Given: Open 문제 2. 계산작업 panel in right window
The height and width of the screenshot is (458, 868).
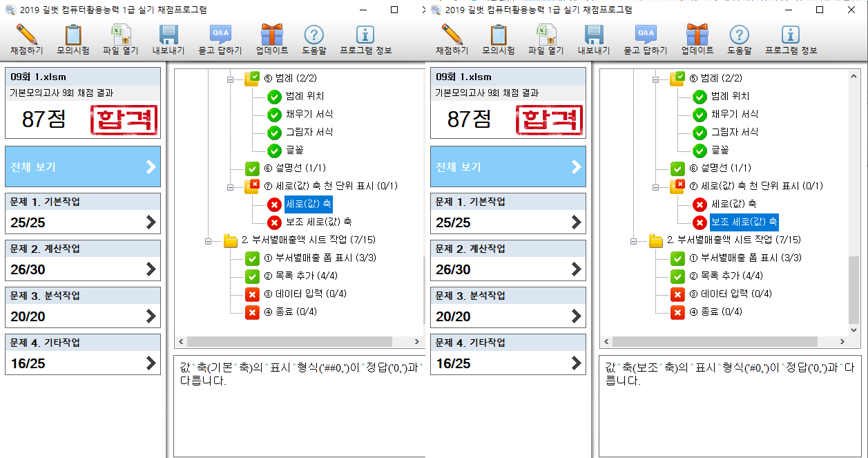Looking at the screenshot, I should click(x=508, y=260).
